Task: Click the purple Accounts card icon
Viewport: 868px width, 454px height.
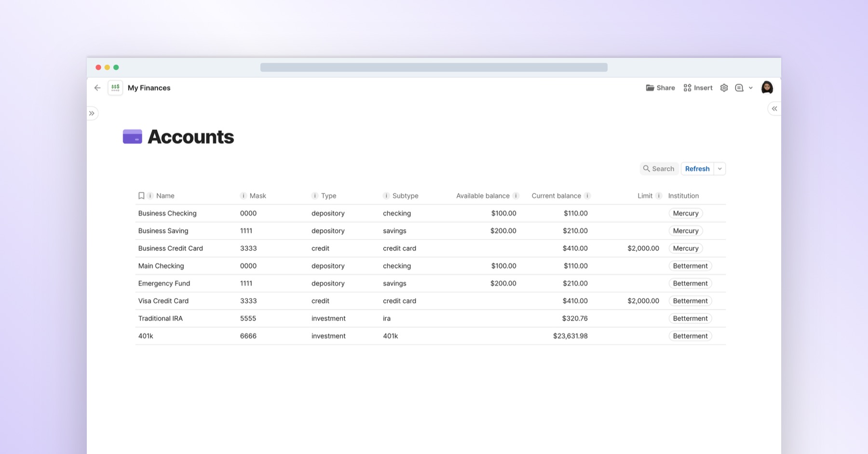Action: (x=132, y=137)
